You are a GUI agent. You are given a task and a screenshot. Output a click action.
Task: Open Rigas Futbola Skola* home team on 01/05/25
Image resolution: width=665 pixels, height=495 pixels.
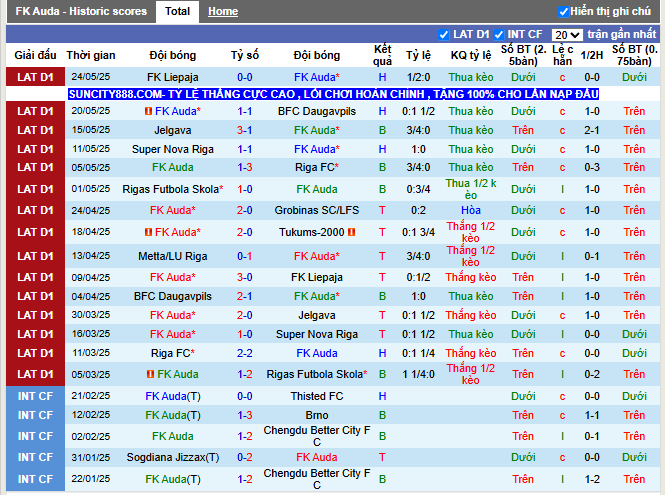[x=173, y=189]
